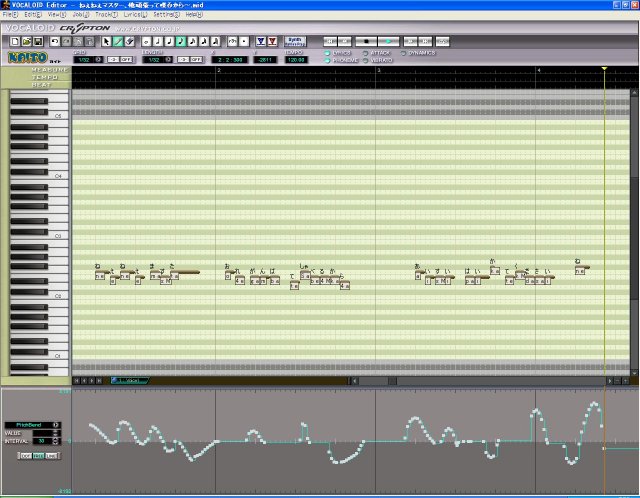Select the eraser tool

[129, 42]
